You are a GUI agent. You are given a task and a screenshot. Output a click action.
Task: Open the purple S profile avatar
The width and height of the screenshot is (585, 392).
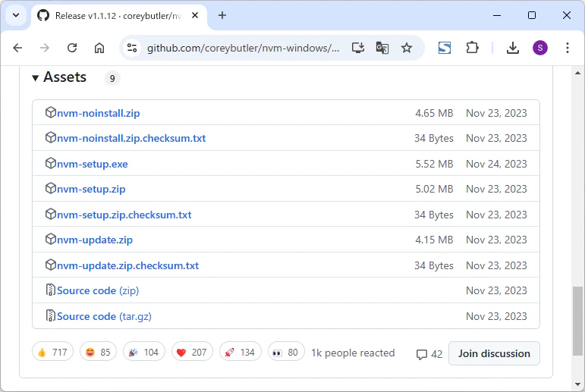tap(540, 48)
